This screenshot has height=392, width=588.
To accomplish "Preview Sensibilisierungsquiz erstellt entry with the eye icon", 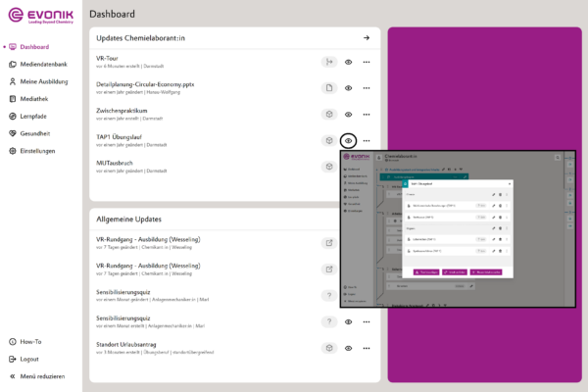I will pos(348,321).
